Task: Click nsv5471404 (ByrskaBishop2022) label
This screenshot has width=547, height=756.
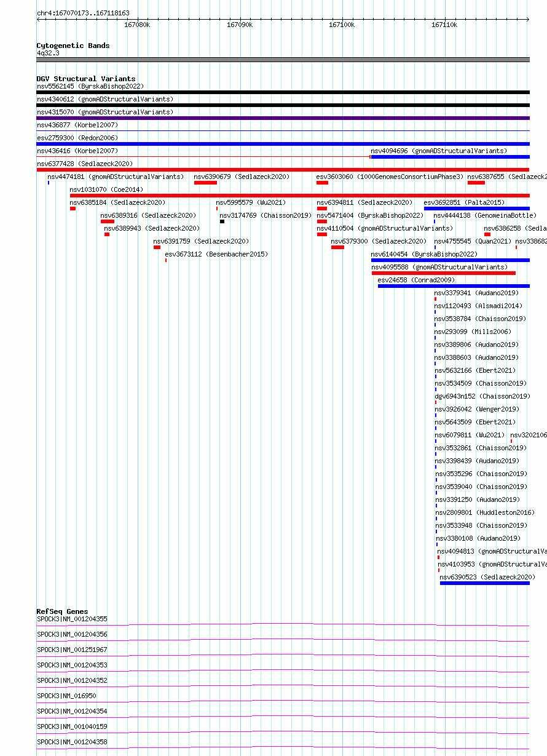Action: click(370, 215)
